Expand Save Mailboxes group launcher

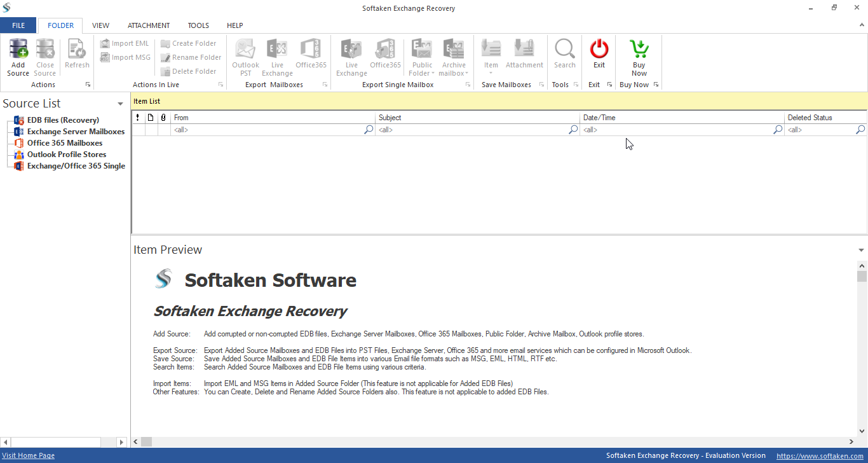click(x=541, y=85)
